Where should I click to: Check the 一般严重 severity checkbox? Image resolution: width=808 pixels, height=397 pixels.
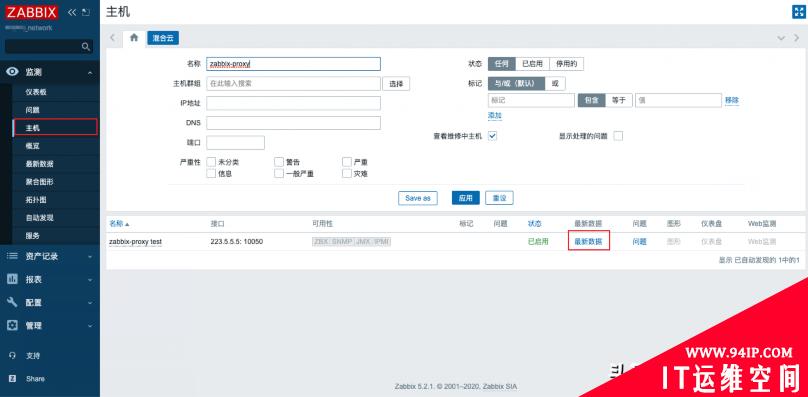tap(279, 174)
